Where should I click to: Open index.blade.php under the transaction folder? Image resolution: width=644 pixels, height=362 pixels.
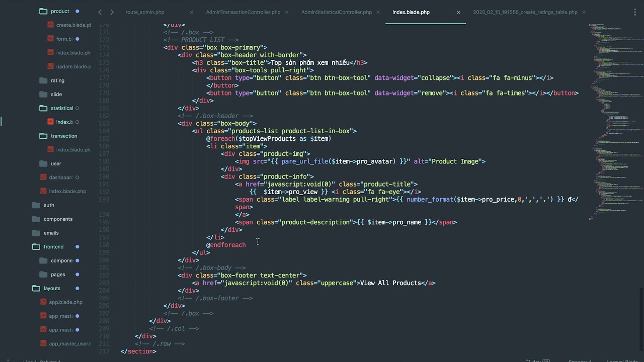click(x=73, y=149)
